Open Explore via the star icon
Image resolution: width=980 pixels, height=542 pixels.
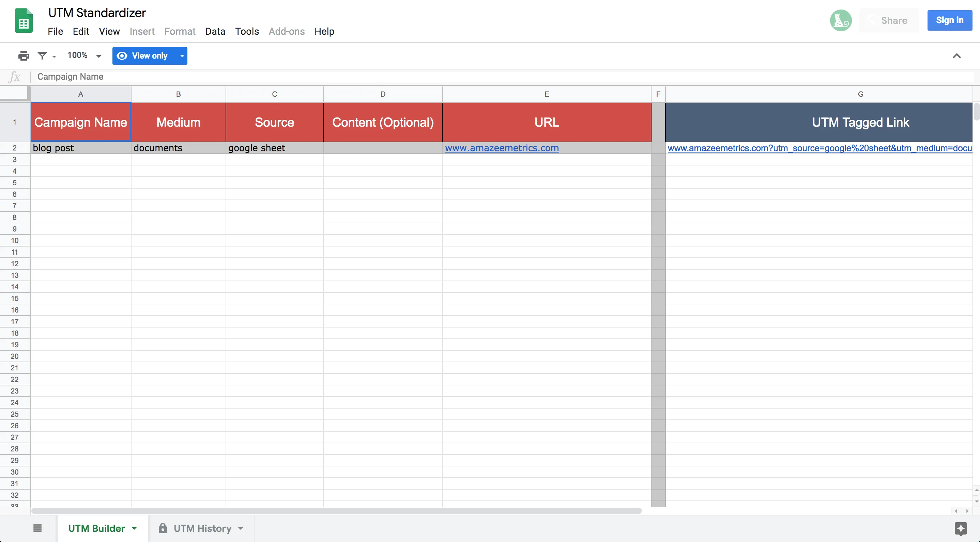pyautogui.click(x=960, y=528)
